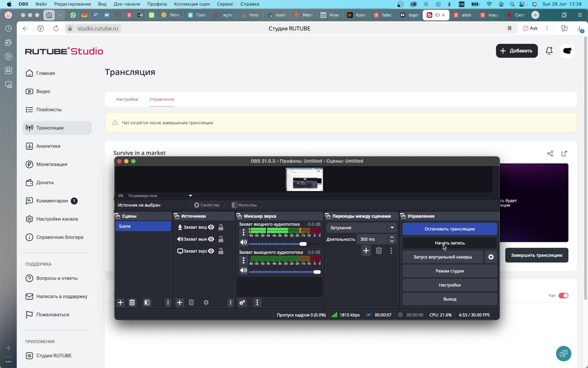
Task: Toggle visibility of first audio input source
Action: point(211,227)
